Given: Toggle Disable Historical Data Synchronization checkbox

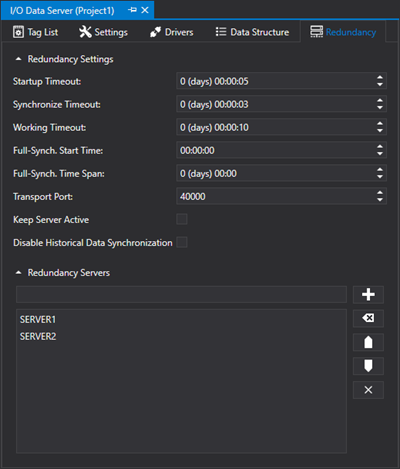Looking at the screenshot, I should click(182, 242).
